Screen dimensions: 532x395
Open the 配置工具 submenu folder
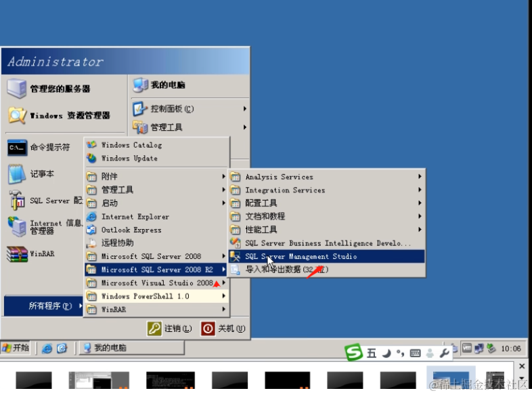326,203
